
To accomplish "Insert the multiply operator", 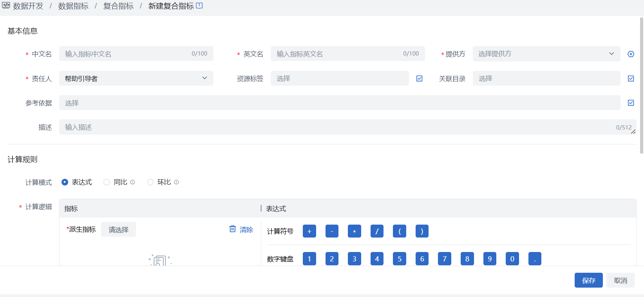I will click(x=355, y=231).
